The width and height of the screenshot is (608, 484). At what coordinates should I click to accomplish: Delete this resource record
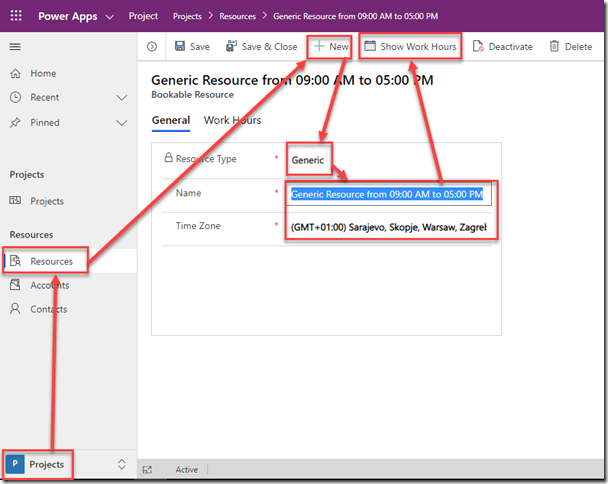pyautogui.click(x=571, y=47)
